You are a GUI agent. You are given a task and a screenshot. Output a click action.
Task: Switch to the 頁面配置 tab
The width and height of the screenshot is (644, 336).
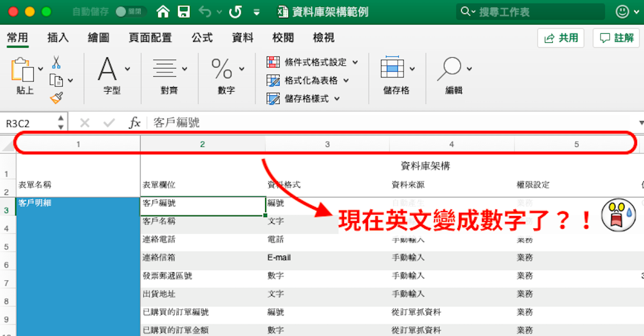150,38
